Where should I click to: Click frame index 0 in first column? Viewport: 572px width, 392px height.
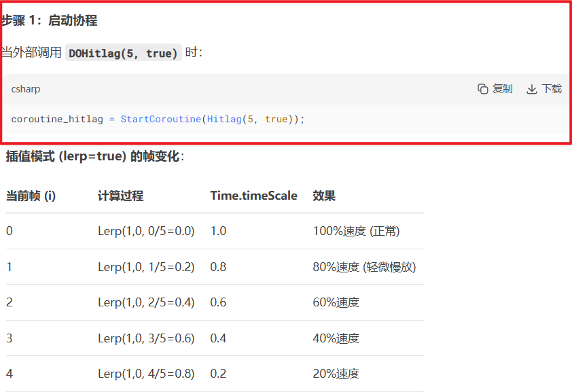pyautogui.click(x=10, y=231)
